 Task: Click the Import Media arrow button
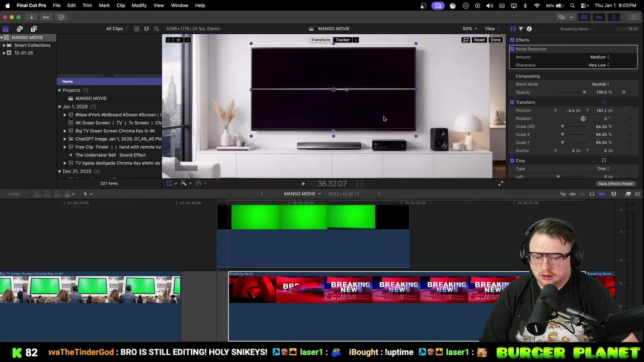31,17
